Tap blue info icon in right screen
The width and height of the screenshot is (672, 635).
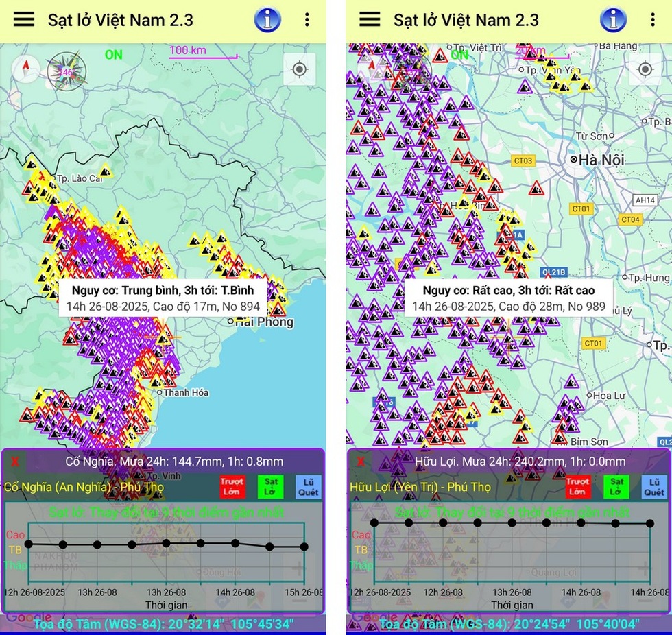613,20
